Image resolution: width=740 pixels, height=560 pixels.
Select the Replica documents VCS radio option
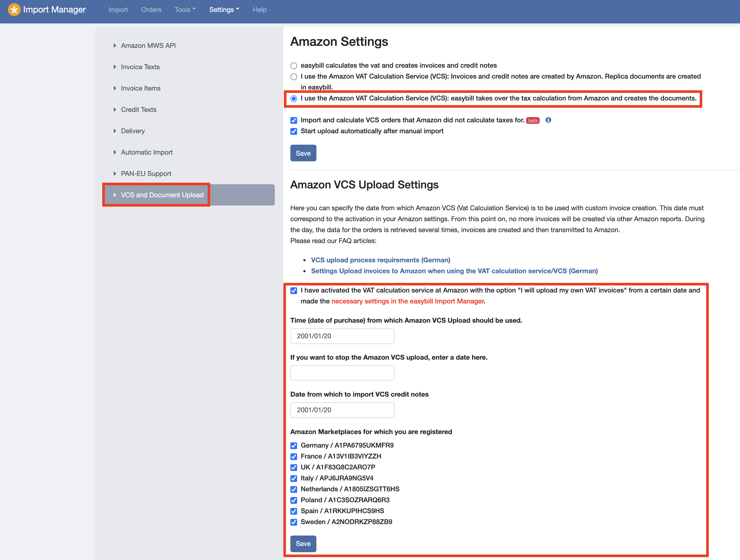pyautogui.click(x=294, y=77)
